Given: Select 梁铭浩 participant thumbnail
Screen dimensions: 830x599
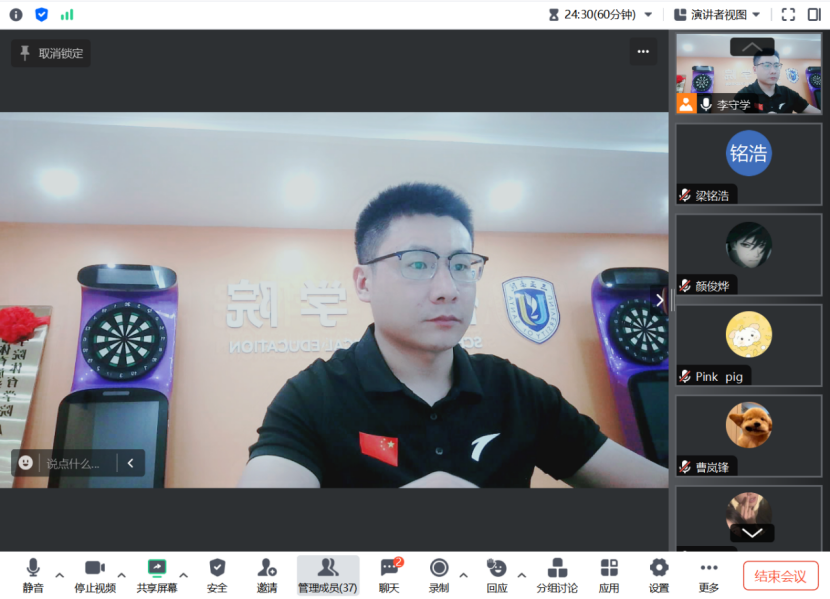Looking at the screenshot, I should [749, 163].
